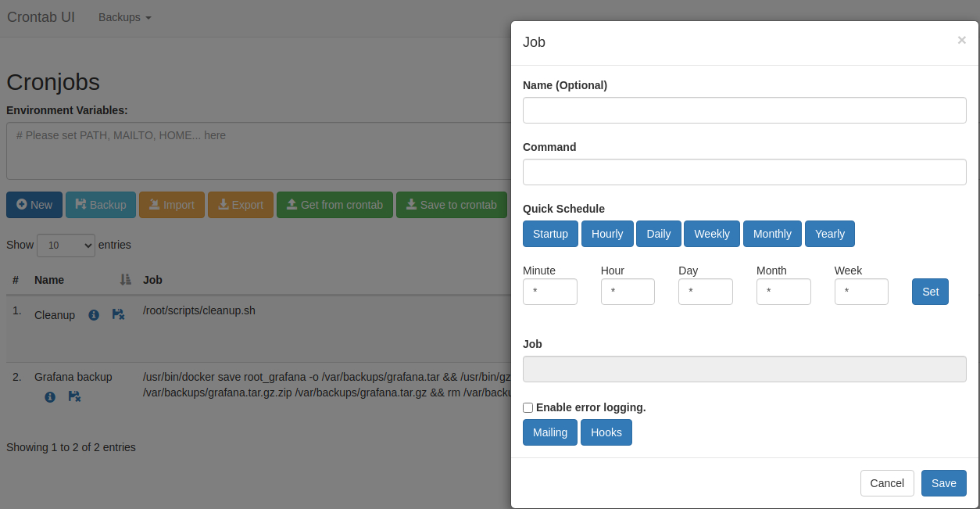The width and height of the screenshot is (980, 509).
Task: Click the Get from crontab button
Action: point(334,205)
